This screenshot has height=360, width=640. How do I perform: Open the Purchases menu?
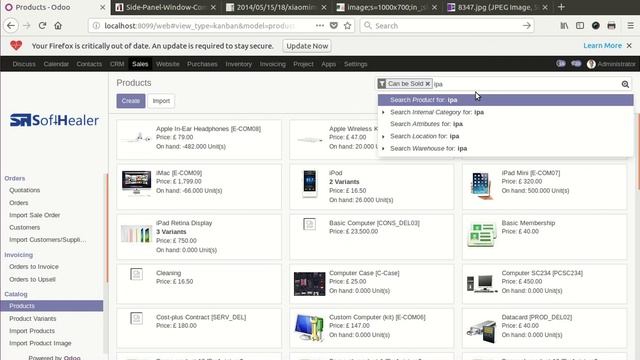[202, 64]
